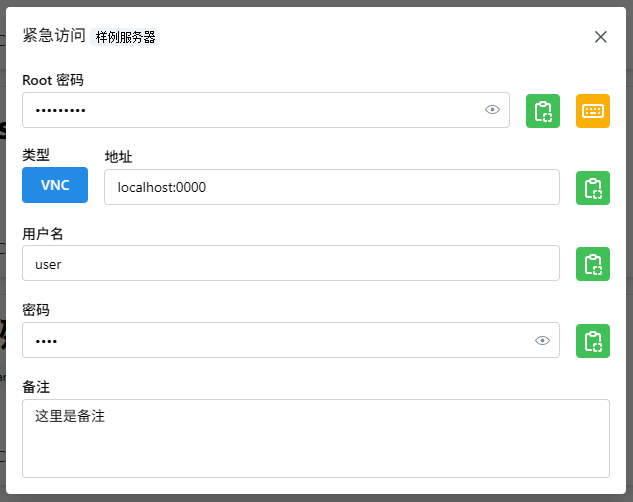
Task: Click into the 备注 notes text area
Action: click(x=315, y=438)
